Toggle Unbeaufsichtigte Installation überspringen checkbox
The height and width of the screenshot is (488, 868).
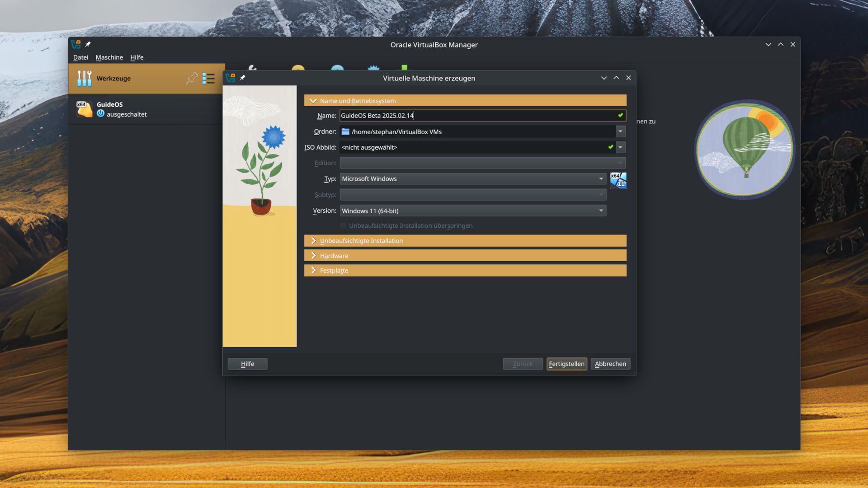pyautogui.click(x=343, y=225)
